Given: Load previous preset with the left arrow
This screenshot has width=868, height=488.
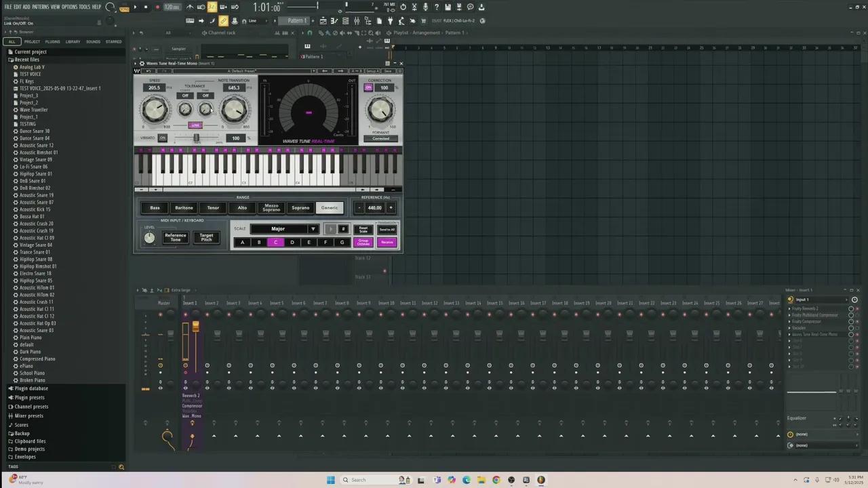Looking at the screenshot, I should click(x=325, y=71).
